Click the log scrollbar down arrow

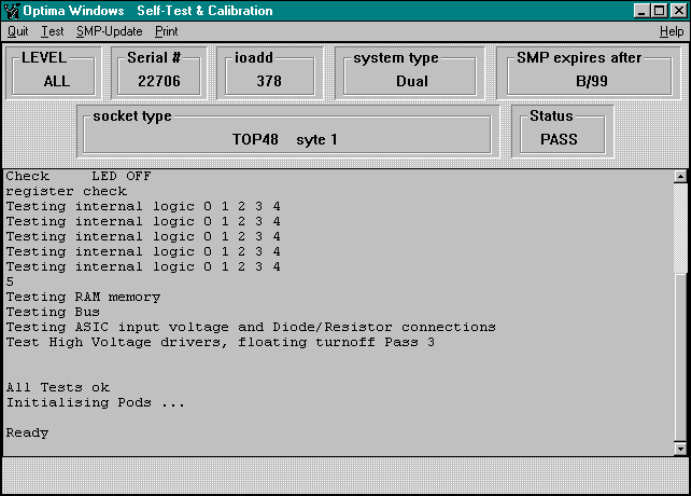click(x=680, y=449)
